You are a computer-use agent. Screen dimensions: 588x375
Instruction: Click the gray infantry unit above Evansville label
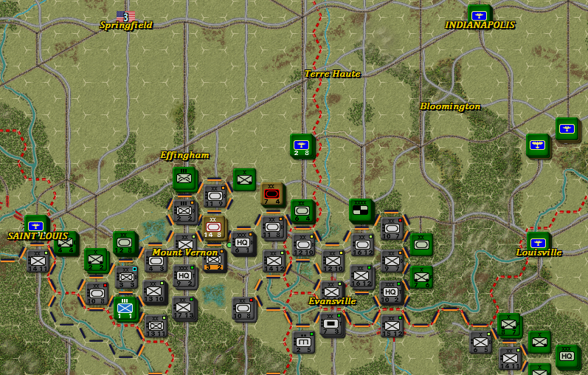pyautogui.click(x=332, y=291)
